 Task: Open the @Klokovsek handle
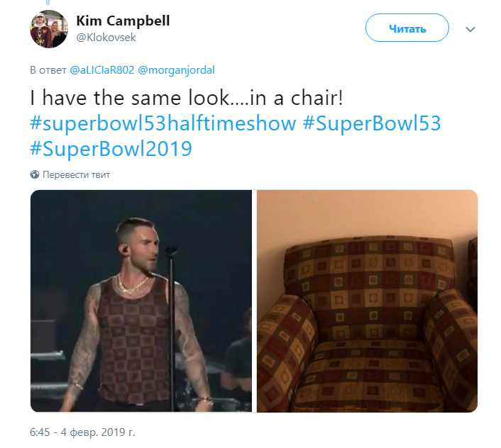[106, 38]
